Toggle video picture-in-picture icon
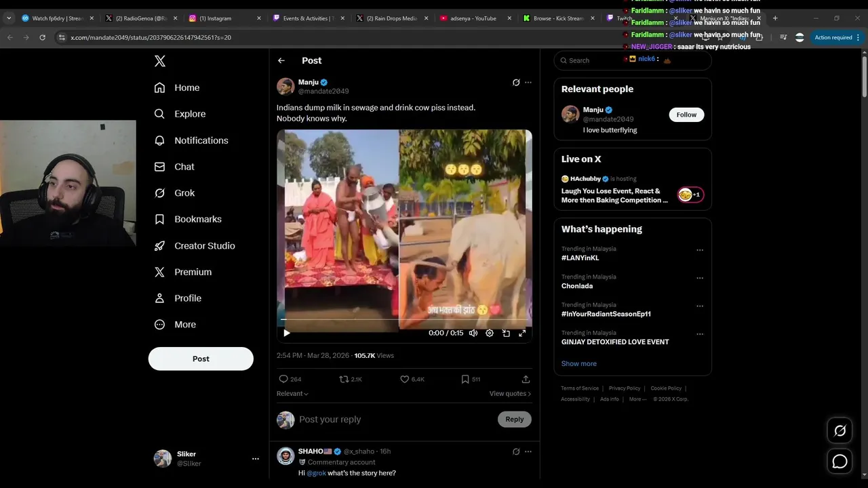The image size is (868, 488). [x=506, y=333]
